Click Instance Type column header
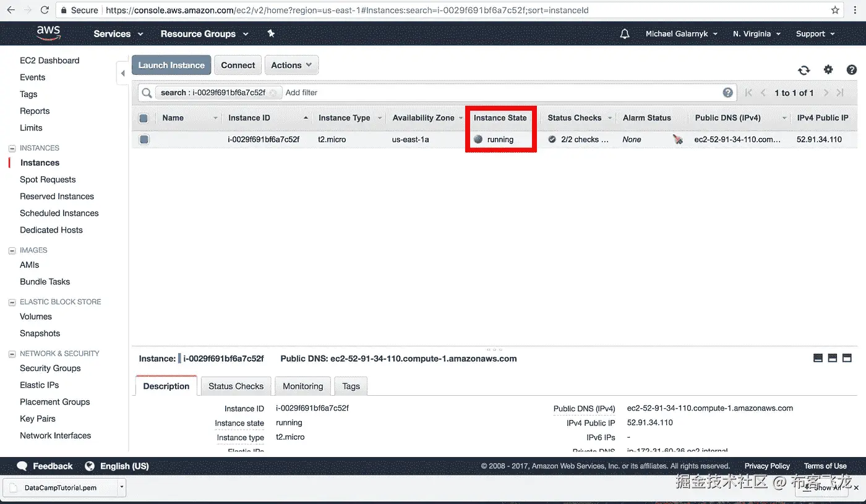Image resolution: width=866 pixels, height=504 pixels. pos(345,118)
